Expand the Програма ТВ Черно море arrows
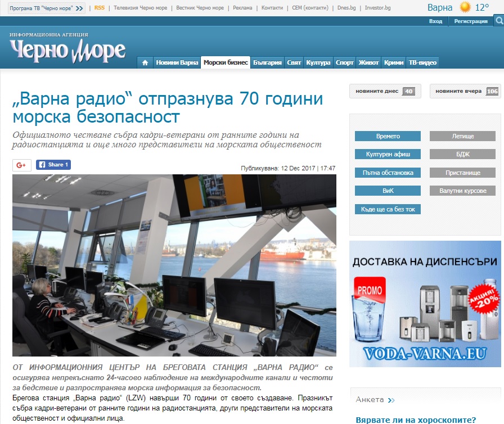Screen dimensions: 504x424 (79, 8)
